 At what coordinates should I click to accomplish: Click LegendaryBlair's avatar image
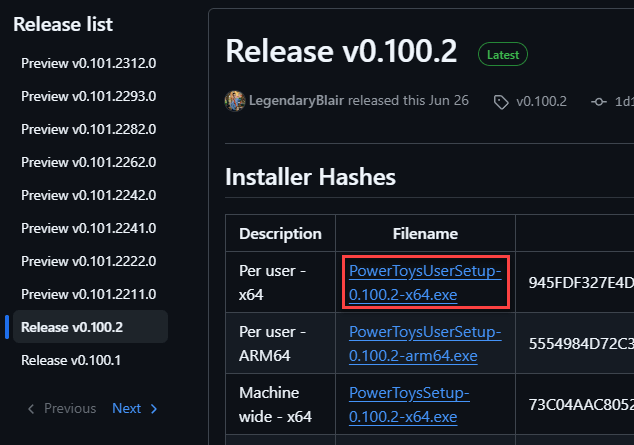tap(235, 101)
